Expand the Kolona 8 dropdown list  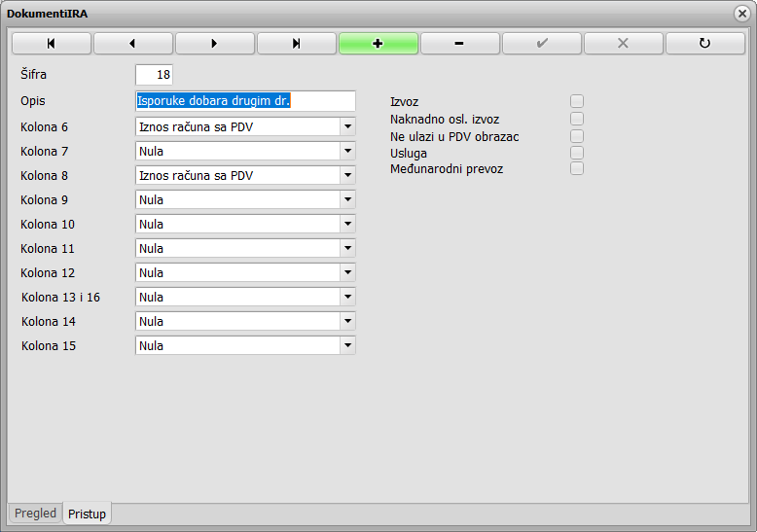click(x=347, y=175)
